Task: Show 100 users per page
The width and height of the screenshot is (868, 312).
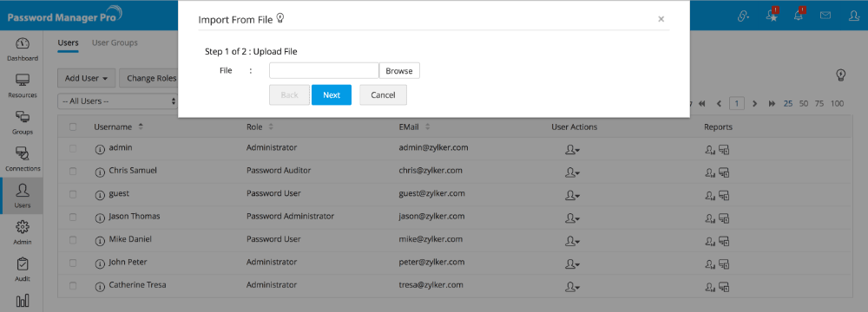Action: [x=838, y=103]
